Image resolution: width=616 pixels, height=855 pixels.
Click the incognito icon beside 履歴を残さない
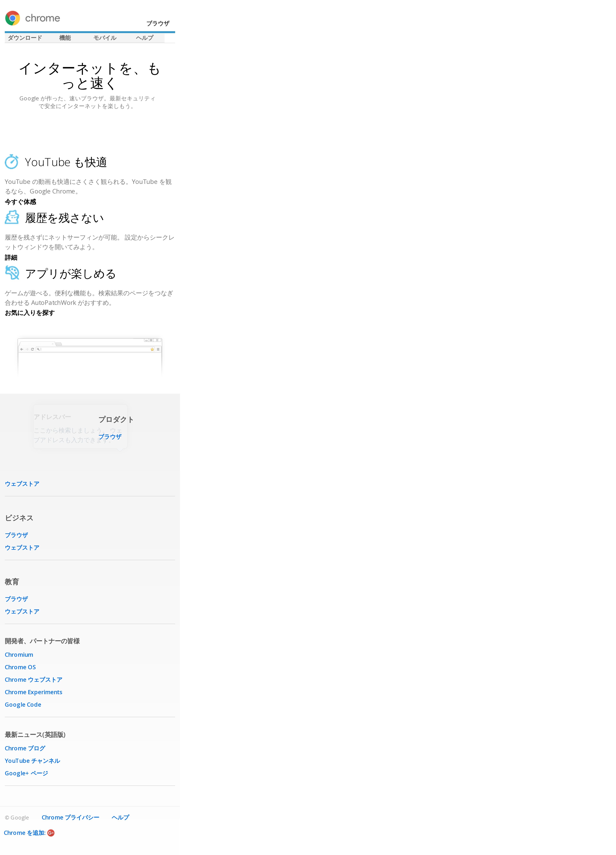[12, 217]
